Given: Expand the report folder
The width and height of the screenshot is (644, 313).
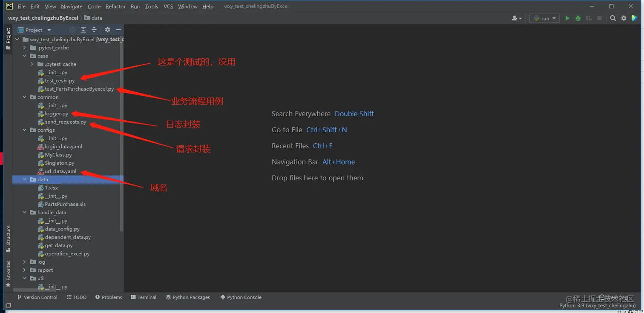Looking at the screenshot, I should (x=25, y=270).
